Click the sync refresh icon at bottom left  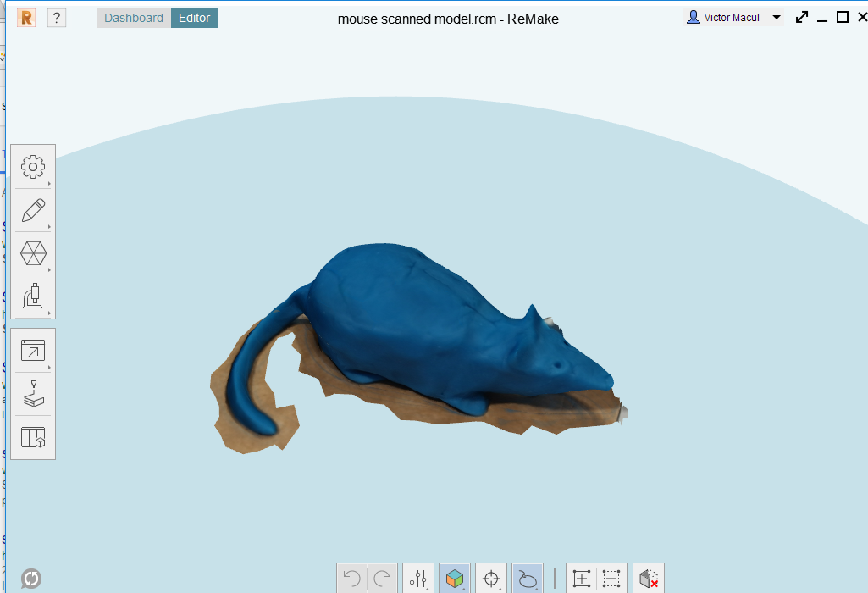point(31,579)
